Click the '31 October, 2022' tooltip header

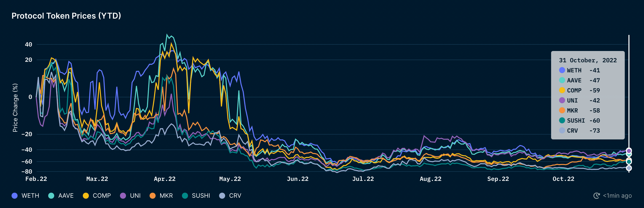click(588, 60)
